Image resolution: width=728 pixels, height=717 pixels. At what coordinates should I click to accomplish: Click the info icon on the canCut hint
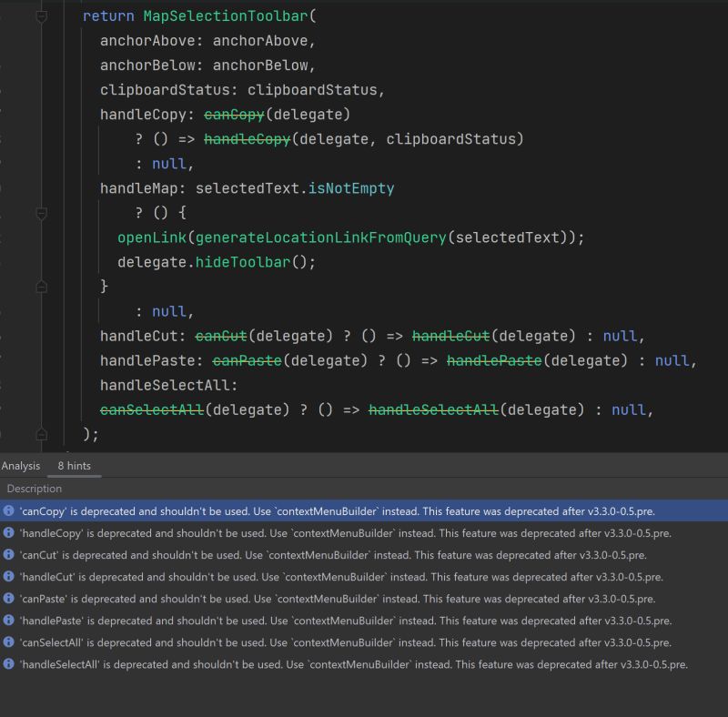click(9, 555)
